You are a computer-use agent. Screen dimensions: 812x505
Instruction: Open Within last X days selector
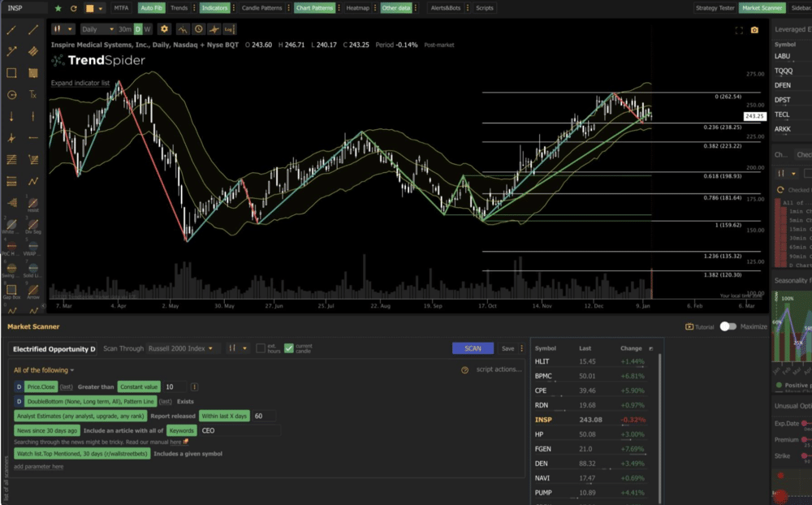point(224,416)
